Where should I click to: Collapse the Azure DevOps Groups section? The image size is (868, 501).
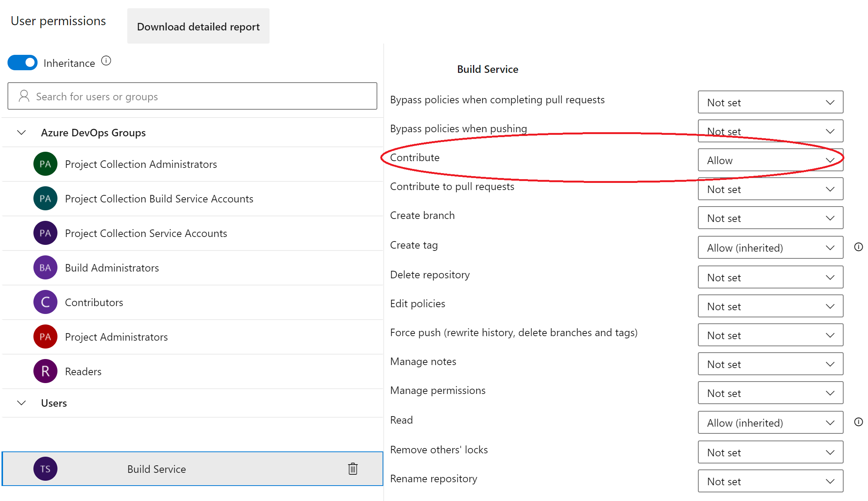[x=21, y=133]
